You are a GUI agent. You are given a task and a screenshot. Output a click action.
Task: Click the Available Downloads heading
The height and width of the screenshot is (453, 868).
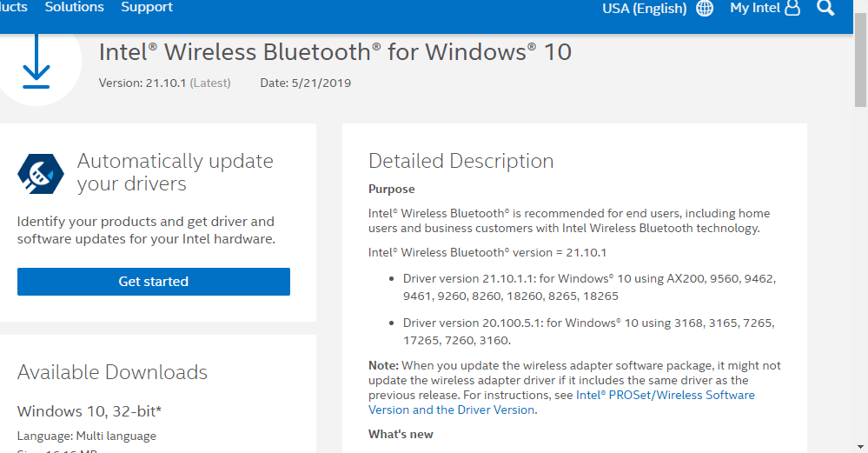click(x=112, y=372)
